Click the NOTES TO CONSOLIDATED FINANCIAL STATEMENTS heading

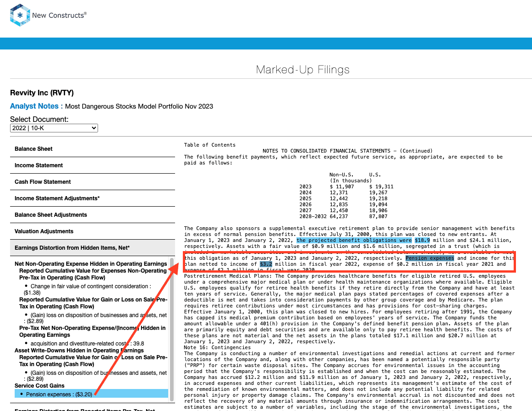[347, 151]
